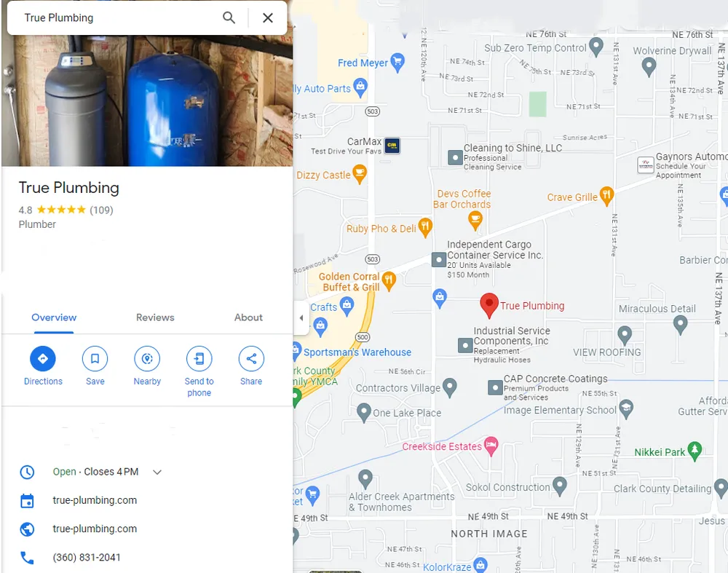Collapse the side panel arrow
Screen dimensions: 728x573
[x=301, y=318]
